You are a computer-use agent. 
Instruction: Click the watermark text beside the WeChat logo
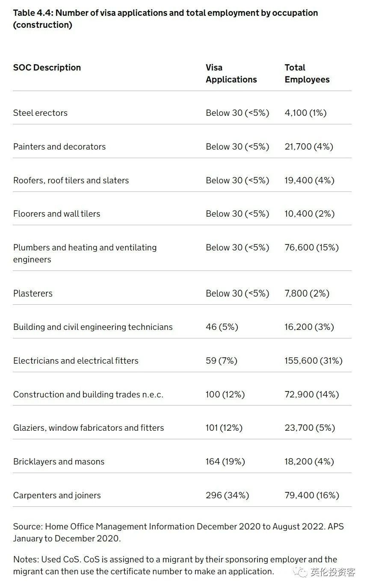click(333, 572)
